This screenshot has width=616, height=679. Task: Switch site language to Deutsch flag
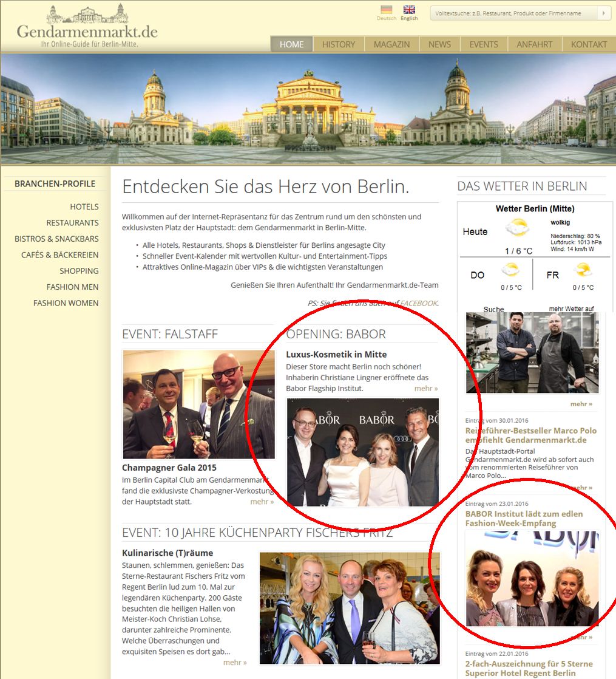(x=387, y=10)
